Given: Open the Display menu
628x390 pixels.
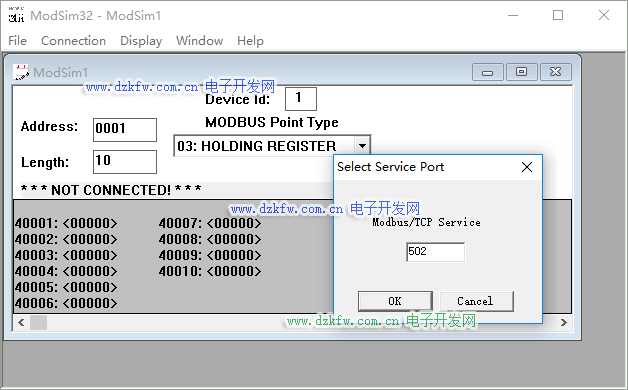Looking at the screenshot, I should [141, 40].
